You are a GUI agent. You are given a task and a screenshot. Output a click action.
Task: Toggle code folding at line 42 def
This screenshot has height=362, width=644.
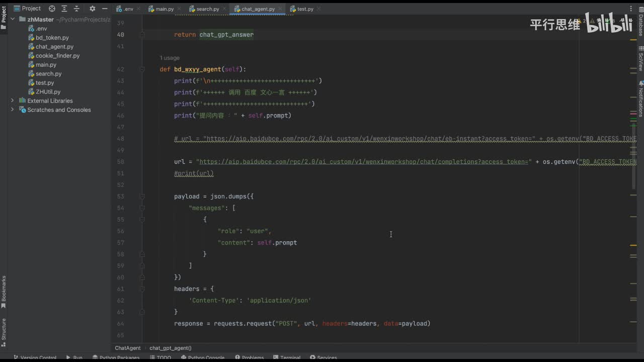click(x=142, y=69)
